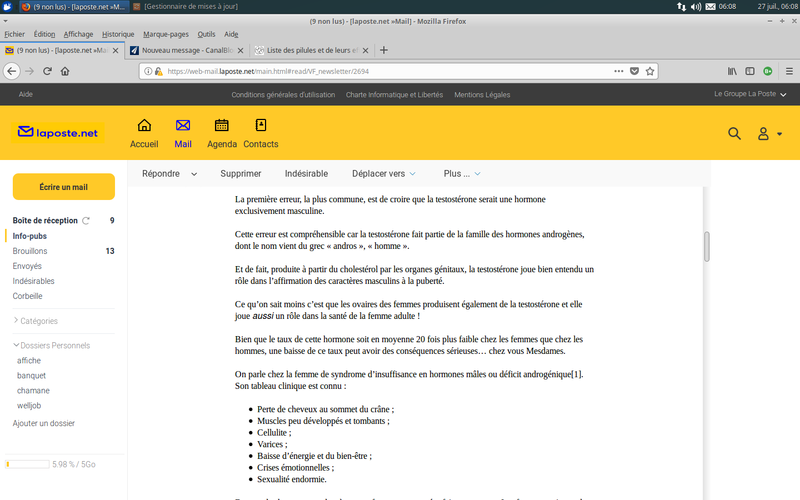Click Écrire un mail button

pos(64,187)
